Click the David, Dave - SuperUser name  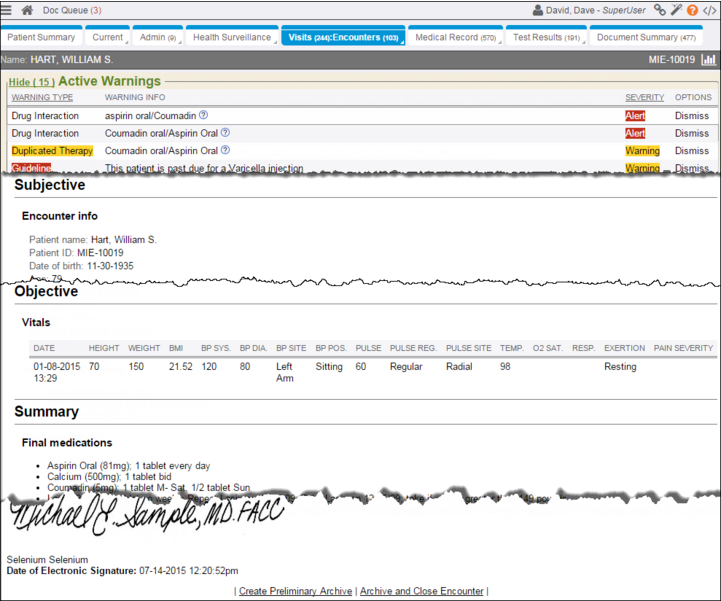pyautogui.click(x=595, y=10)
